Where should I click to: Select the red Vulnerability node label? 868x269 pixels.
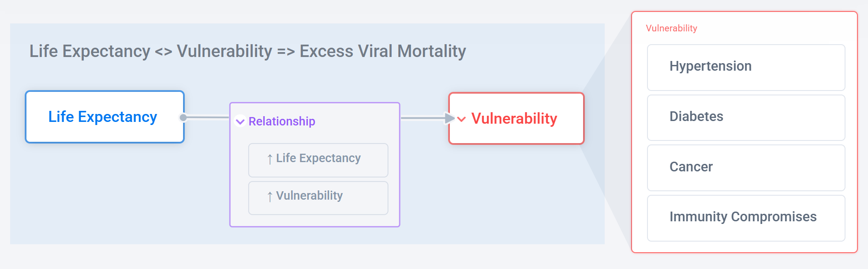click(x=514, y=118)
